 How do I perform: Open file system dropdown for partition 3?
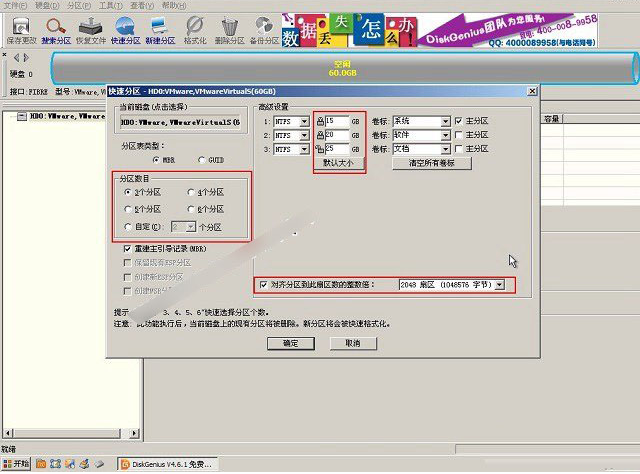pos(304,149)
